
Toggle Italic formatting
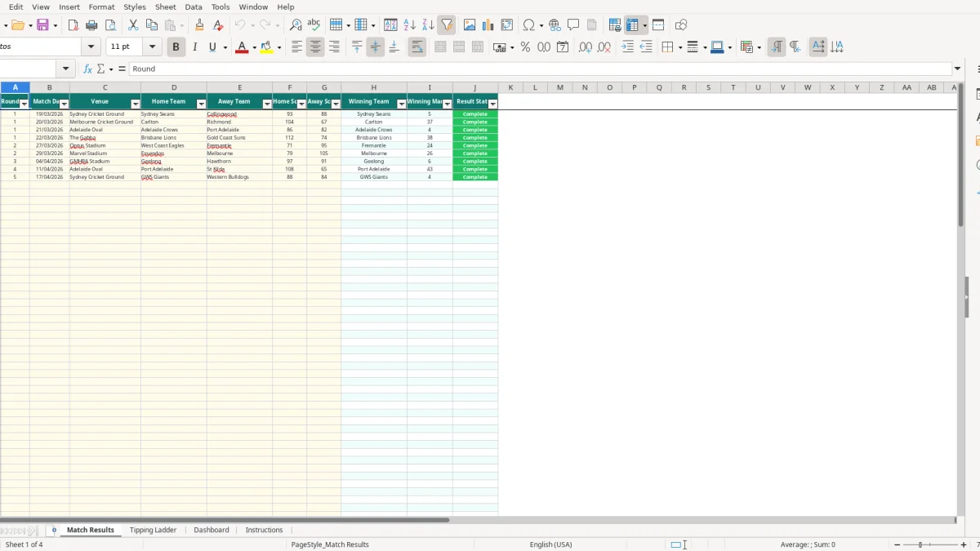point(194,47)
